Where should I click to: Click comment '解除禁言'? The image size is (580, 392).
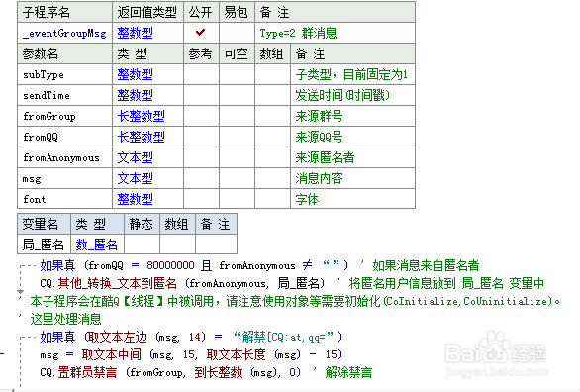click(x=348, y=372)
